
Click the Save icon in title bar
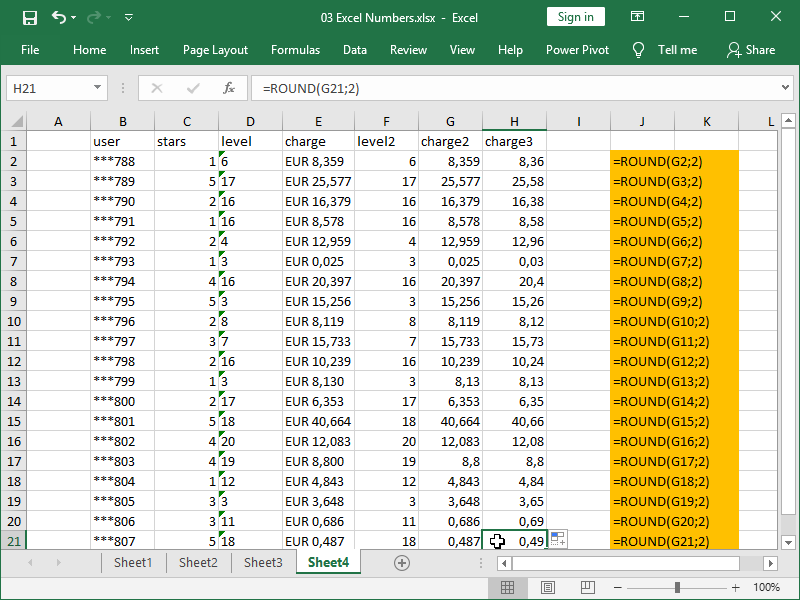coord(30,18)
